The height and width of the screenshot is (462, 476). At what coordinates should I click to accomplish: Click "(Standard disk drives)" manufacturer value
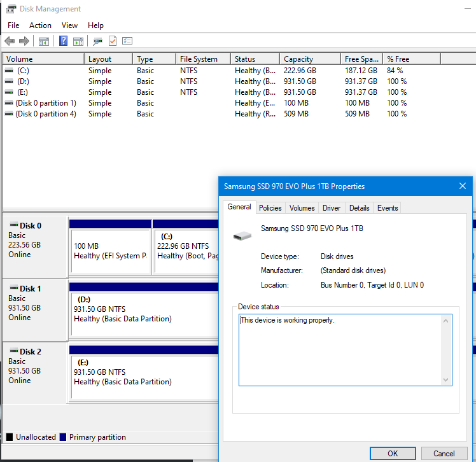pyautogui.click(x=353, y=270)
